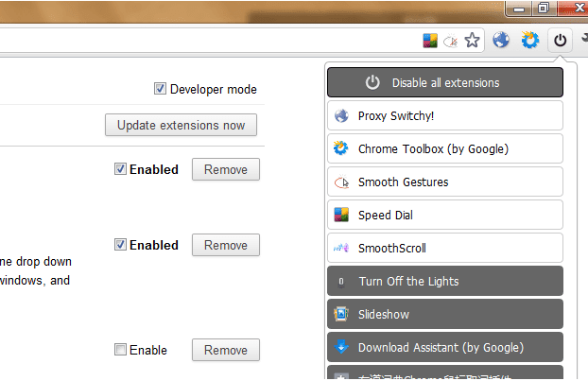
Task: Toggle SmoothScroll extension in popup
Action: (445, 248)
